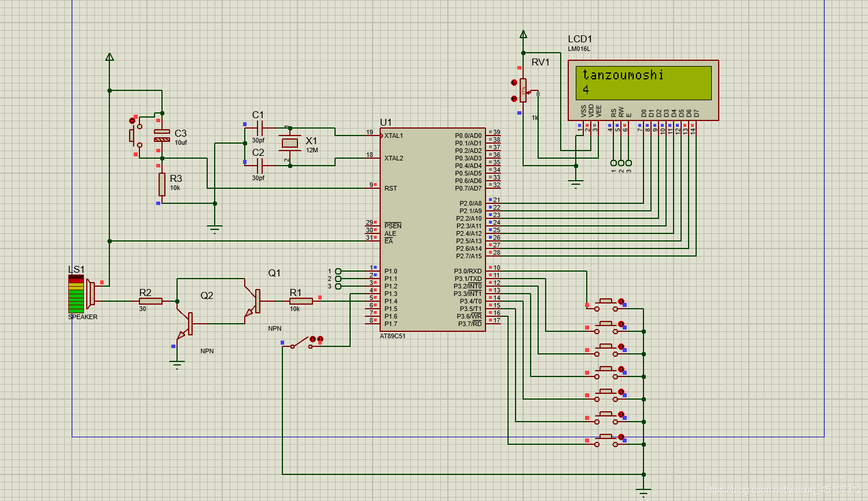Click the 10uf value text
The height and width of the screenshot is (501, 868).
181,142
